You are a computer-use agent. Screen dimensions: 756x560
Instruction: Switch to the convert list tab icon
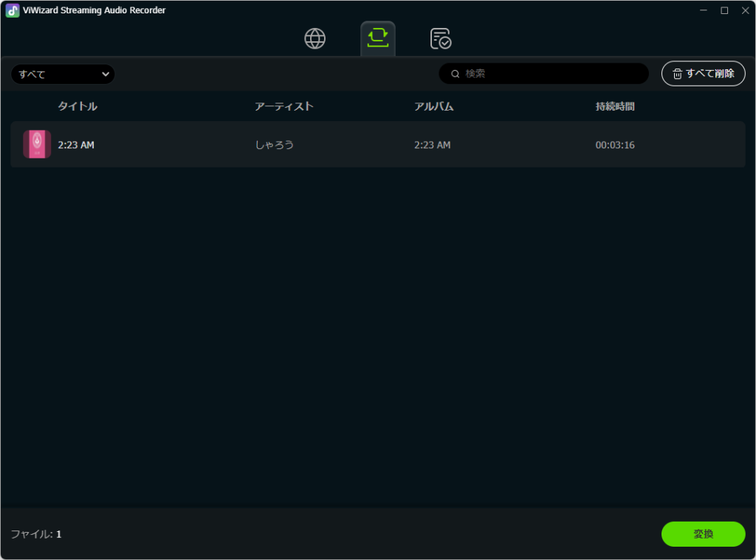click(377, 38)
